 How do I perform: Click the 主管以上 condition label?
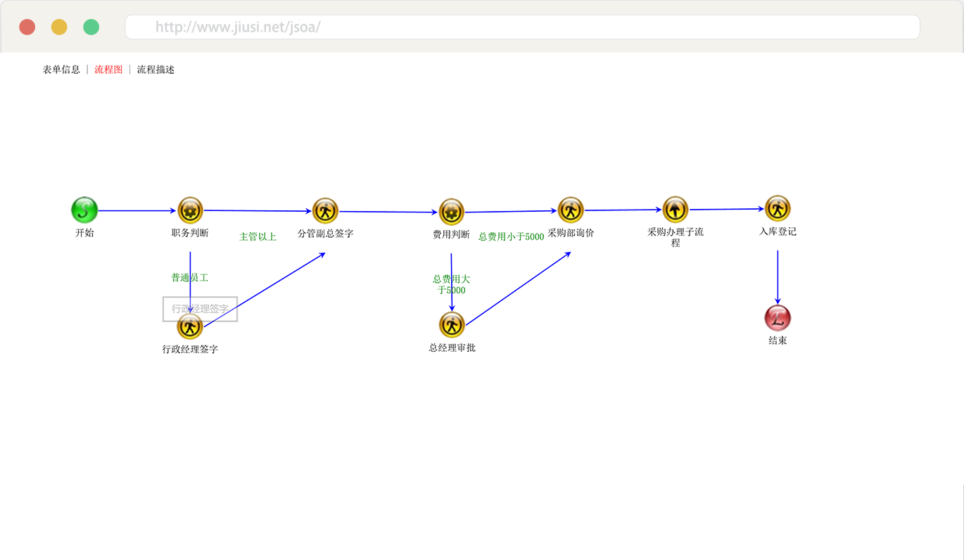pyautogui.click(x=258, y=237)
